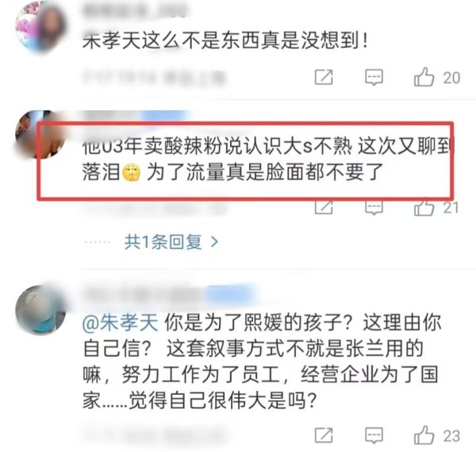Reply to the first comment via bubble icon
Image resolution: width=476 pixels, height=452 pixels.
(374, 77)
